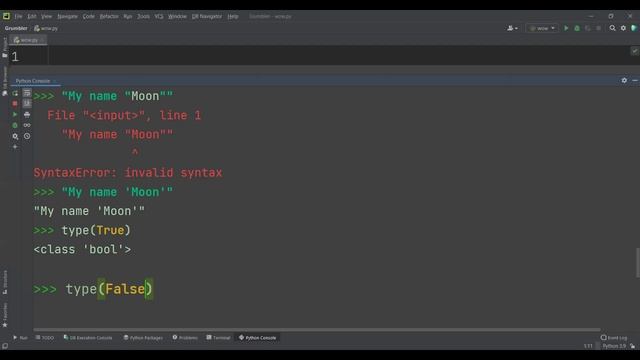Open DB Browser side tool window
640x360 pixels.
click(x=5, y=81)
